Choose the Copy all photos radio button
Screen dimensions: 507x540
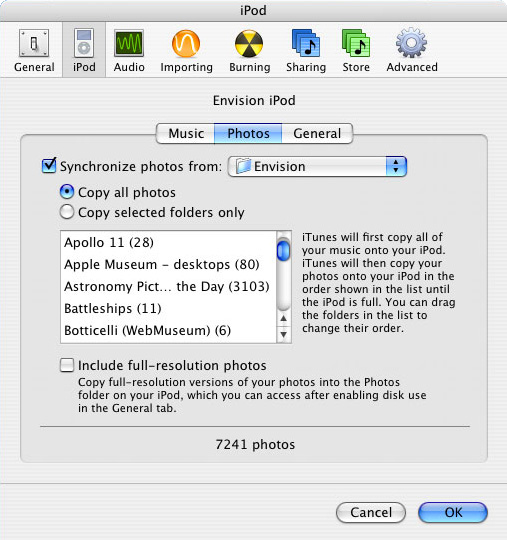(x=67, y=192)
